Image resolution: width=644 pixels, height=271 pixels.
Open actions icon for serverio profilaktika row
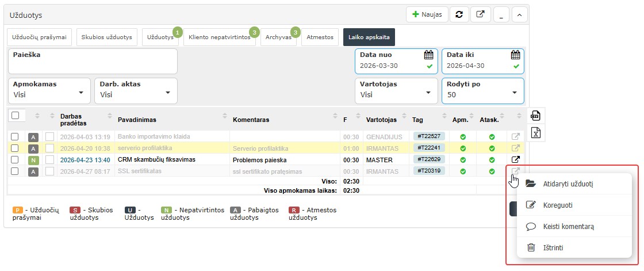[x=515, y=148]
